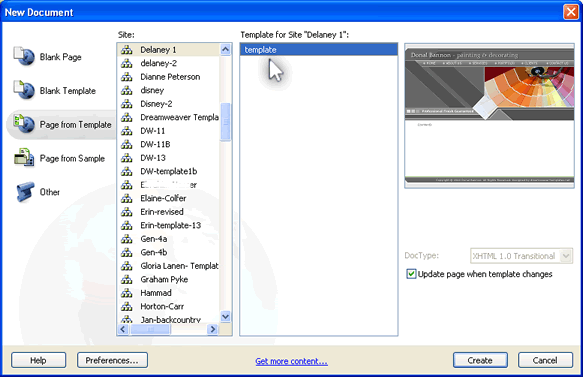Close the New Document dialog

(x=571, y=12)
